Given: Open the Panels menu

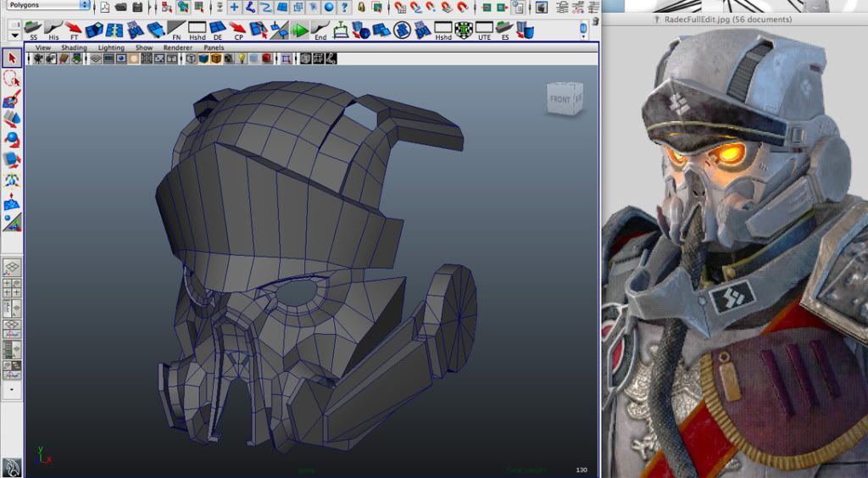Looking at the screenshot, I should (x=214, y=47).
